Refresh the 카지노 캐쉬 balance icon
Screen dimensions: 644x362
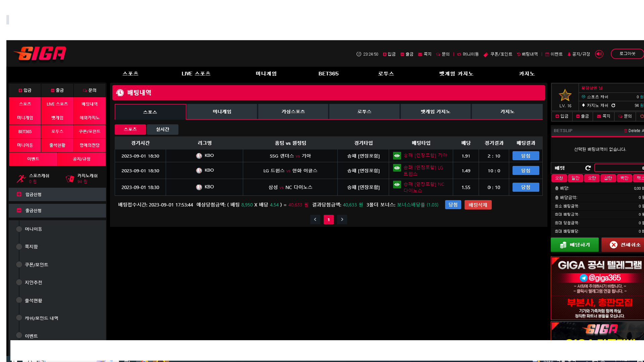pyautogui.click(x=613, y=105)
